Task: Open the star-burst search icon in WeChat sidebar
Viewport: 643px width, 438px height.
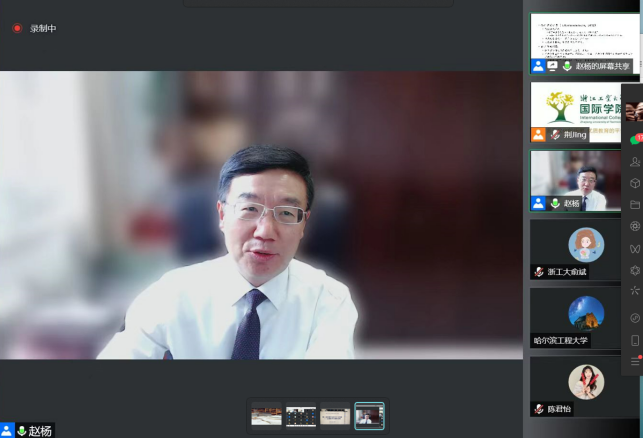Action: pos(635,291)
